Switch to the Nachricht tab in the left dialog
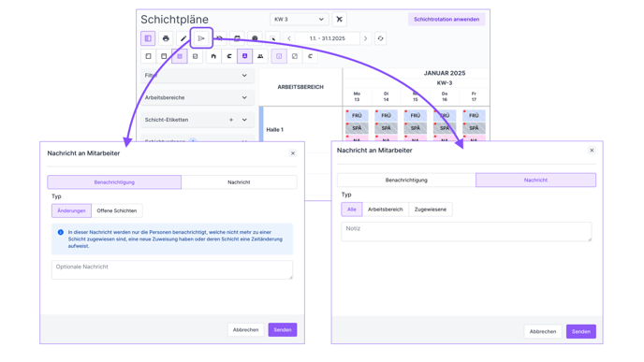 click(x=239, y=182)
